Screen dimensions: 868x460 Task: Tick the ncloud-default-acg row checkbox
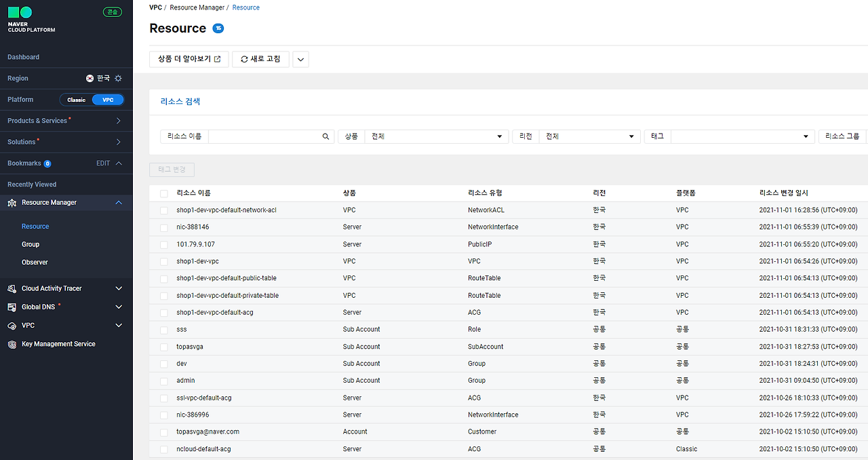click(163, 450)
